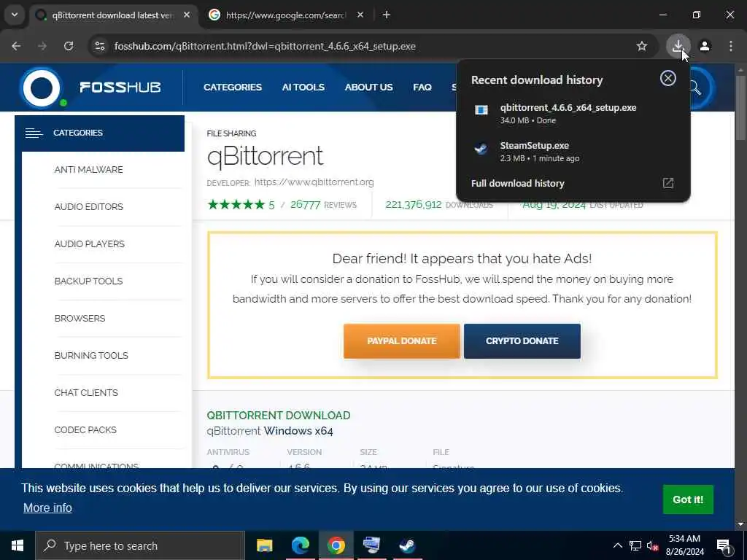The height and width of the screenshot is (560, 747).
Task: Select CHAT CLIENTS category
Action: coord(86,392)
